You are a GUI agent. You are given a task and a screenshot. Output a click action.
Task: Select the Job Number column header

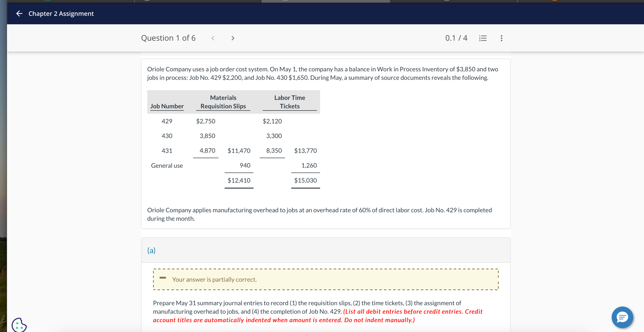pos(167,106)
